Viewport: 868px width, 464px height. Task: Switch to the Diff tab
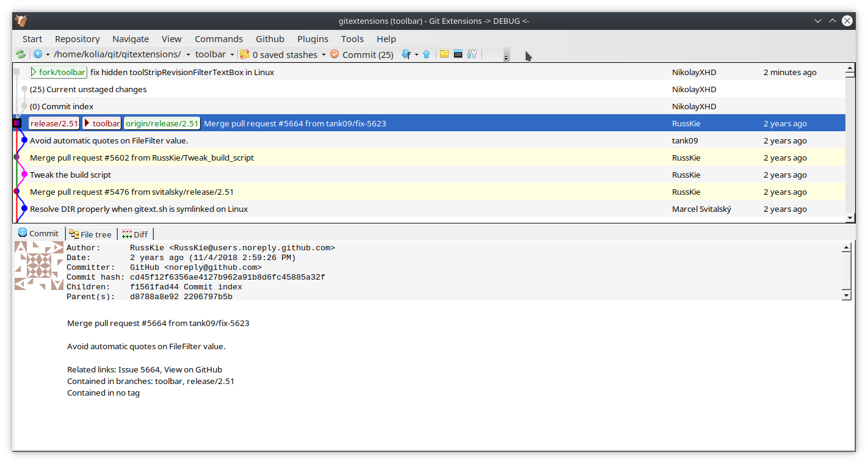(x=136, y=234)
